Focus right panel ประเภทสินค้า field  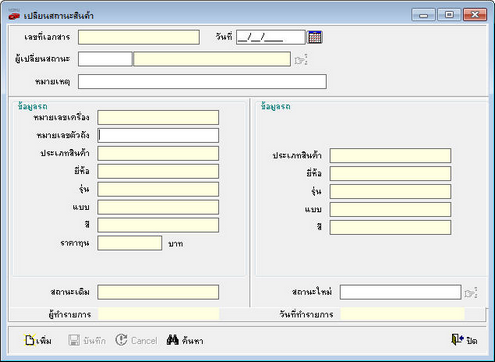[390, 156]
